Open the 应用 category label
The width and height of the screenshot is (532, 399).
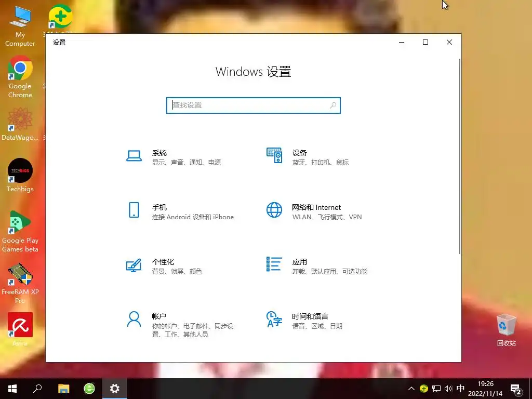pyautogui.click(x=300, y=262)
